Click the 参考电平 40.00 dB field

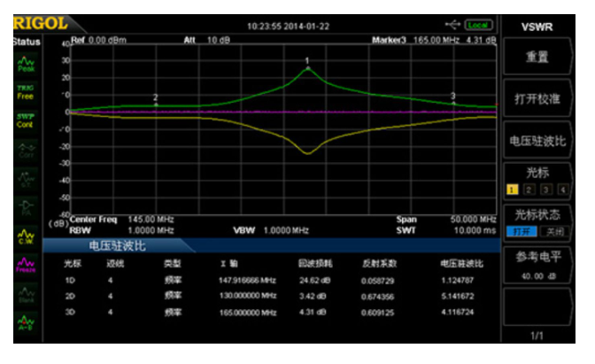537,267
